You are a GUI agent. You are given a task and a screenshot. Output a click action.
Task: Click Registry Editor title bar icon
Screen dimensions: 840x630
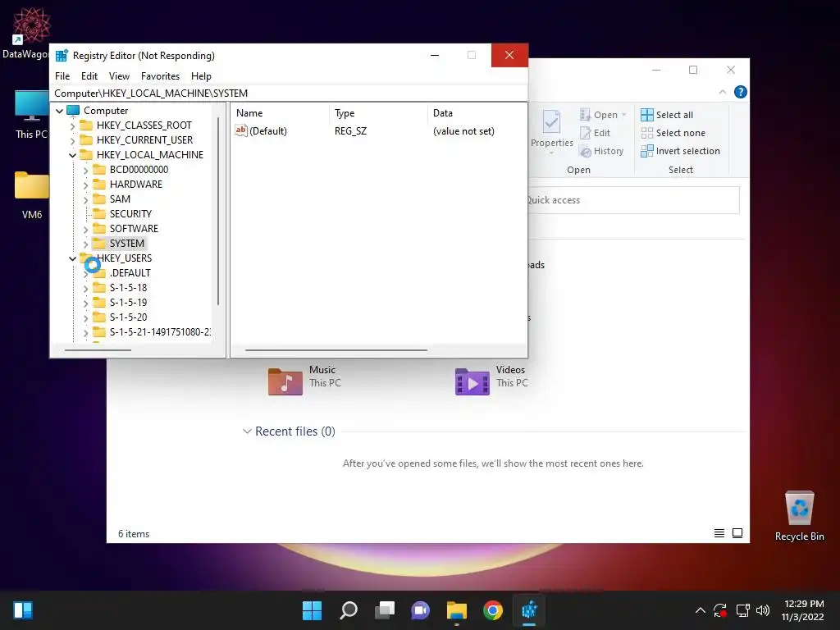(62, 56)
